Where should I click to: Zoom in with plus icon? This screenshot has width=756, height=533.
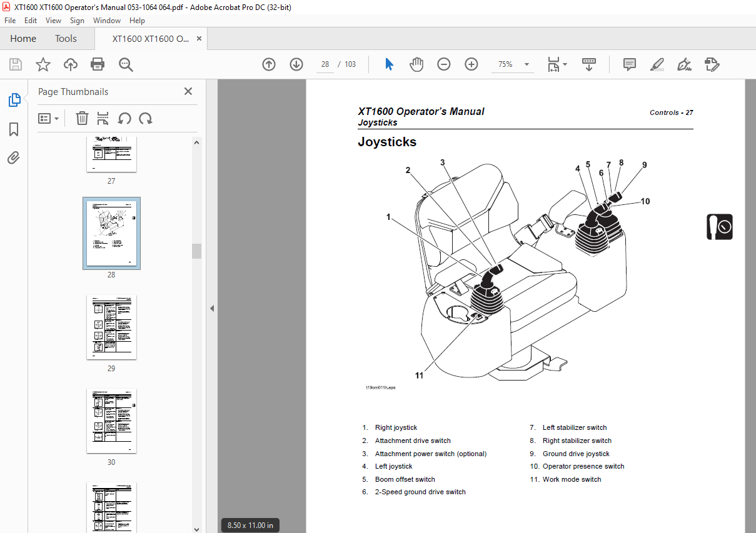[471, 64]
